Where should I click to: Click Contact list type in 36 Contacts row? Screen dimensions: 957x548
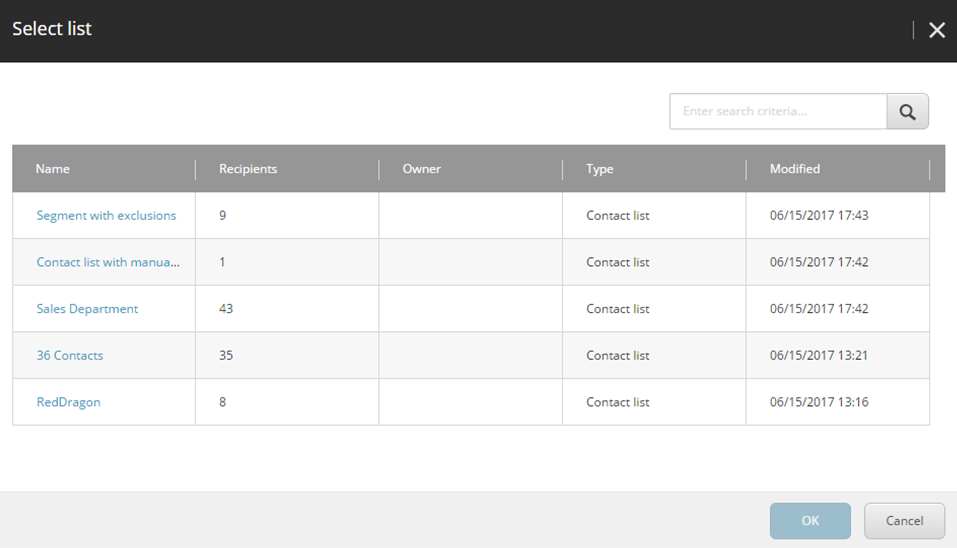(x=618, y=355)
